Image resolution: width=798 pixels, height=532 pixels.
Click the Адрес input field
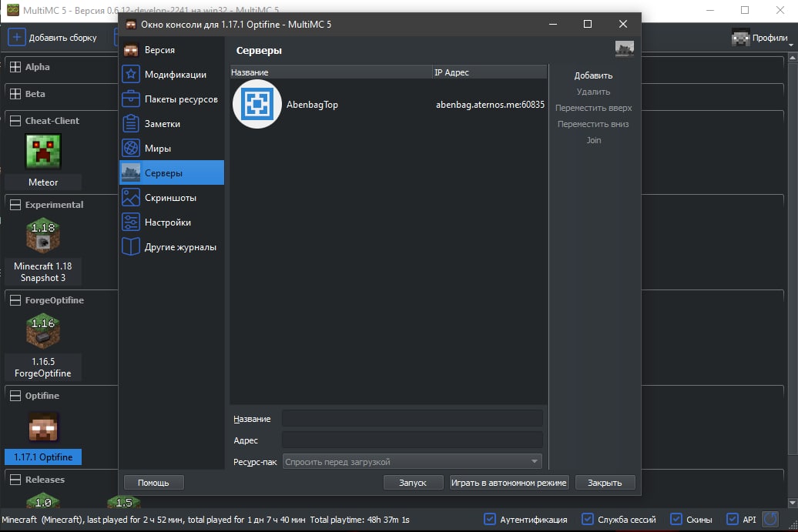[x=412, y=440]
